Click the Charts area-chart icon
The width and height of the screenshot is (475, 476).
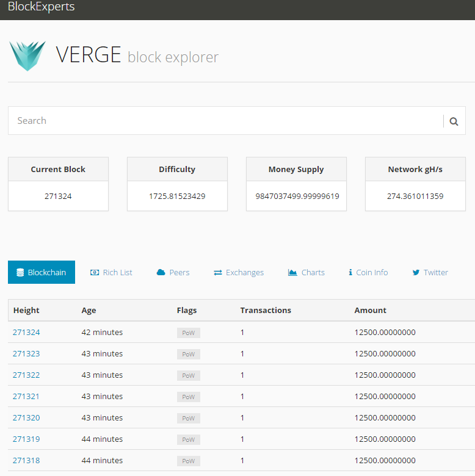coord(292,272)
